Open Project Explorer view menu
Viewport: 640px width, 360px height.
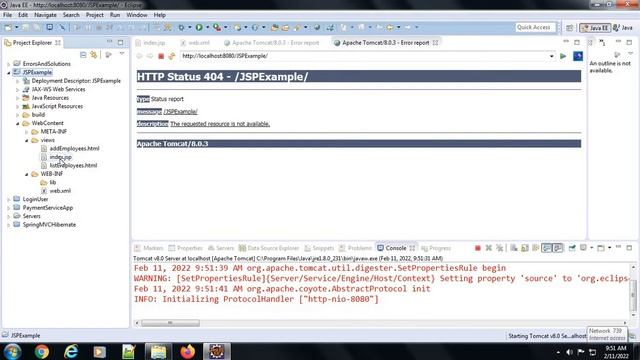pyautogui.click(x=122, y=54)
